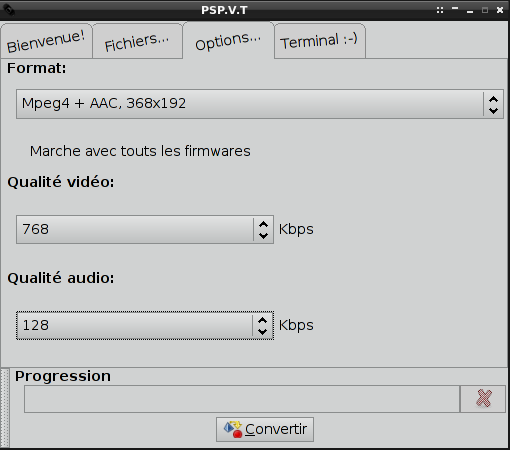The width and height of the screenshot is (510, 450).
Task: Select the Options... tab
Action: click(228, 41)
